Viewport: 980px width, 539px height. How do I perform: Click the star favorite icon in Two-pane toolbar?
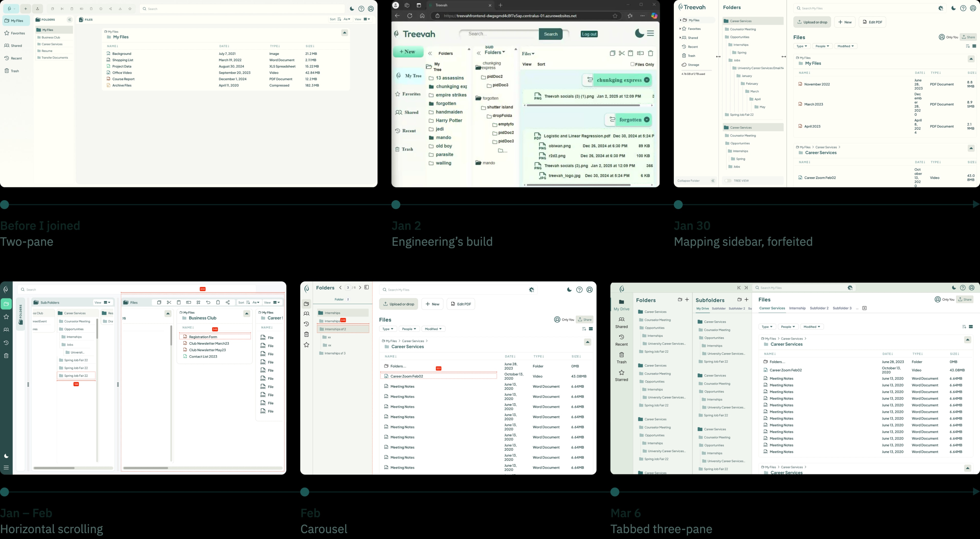130,9
